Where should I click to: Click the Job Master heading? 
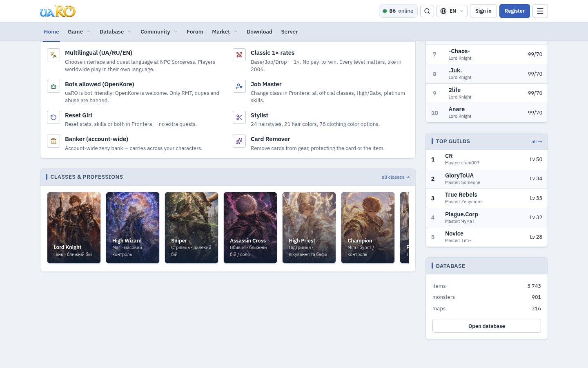click(266, 84)
